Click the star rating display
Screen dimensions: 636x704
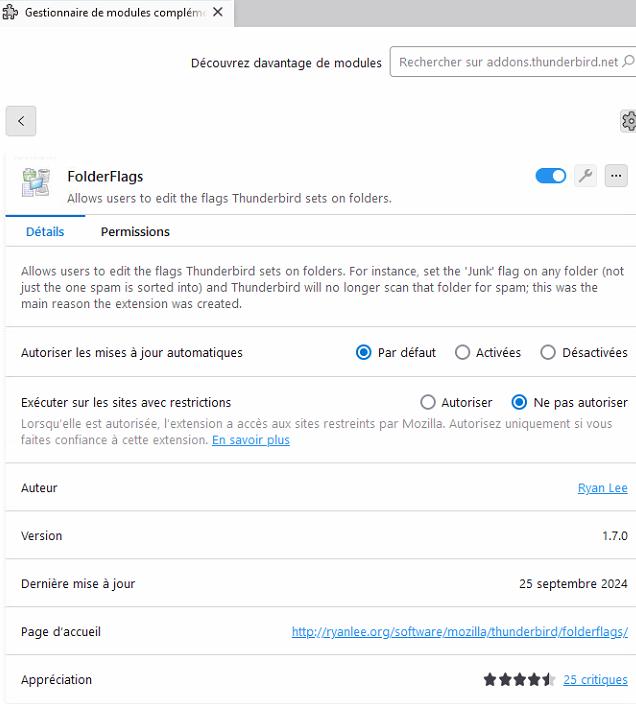pos(519,680)
